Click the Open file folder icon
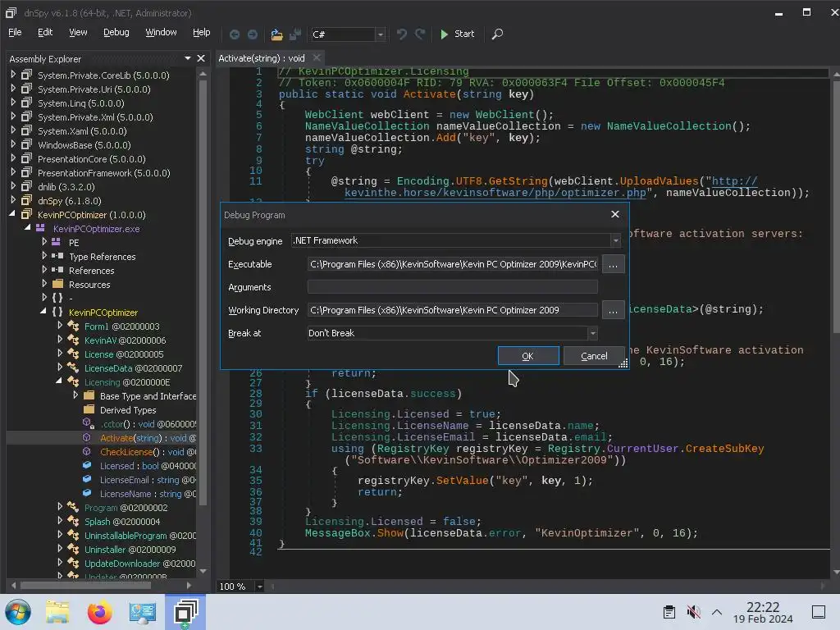Image resolution: width=840 pixels, height=630 pixels. [276, 34]
